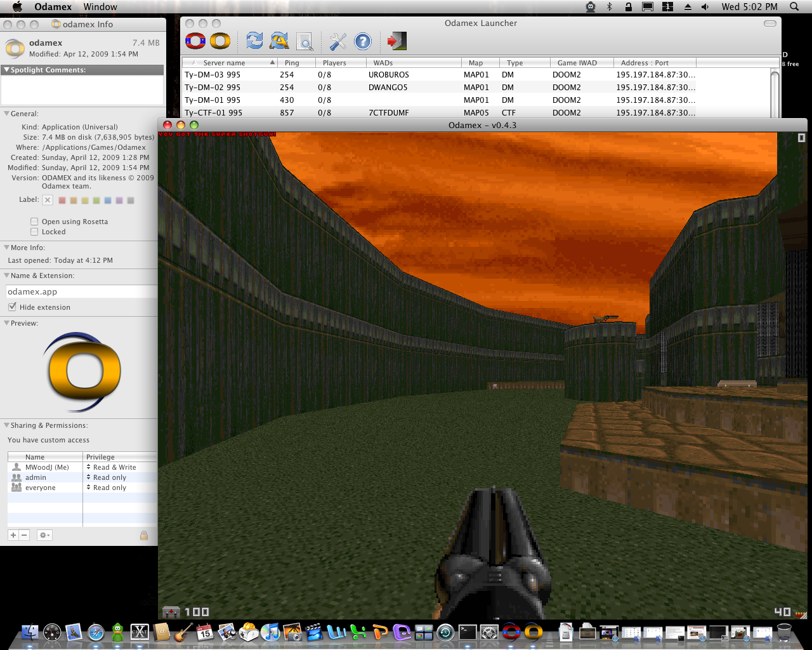Uncheck the Hide extension checkbox

pyautogui.click(x=12, y=307)
